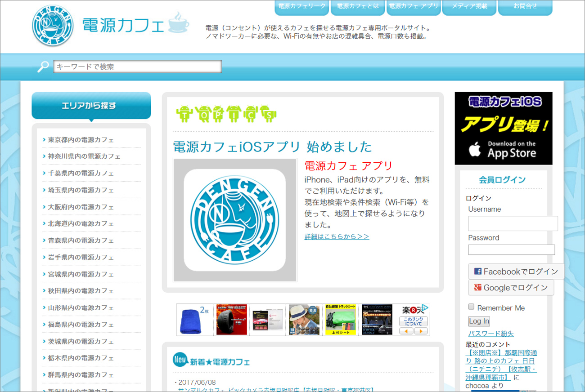Click the green TOPICS android-letter graphic
Screen dimensions: 585x392
coord(226,114)
